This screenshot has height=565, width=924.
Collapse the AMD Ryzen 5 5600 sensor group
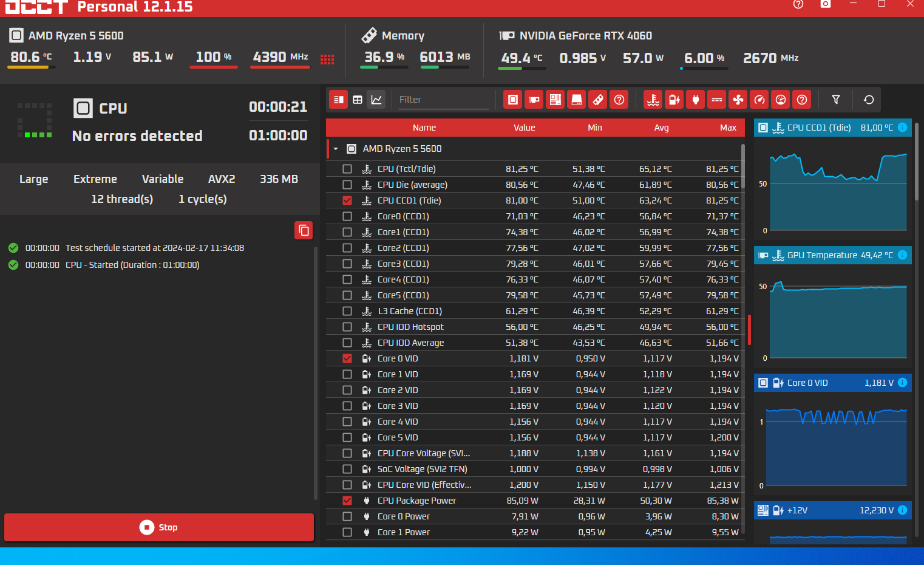pyautogui.click(x=336, y=149)
